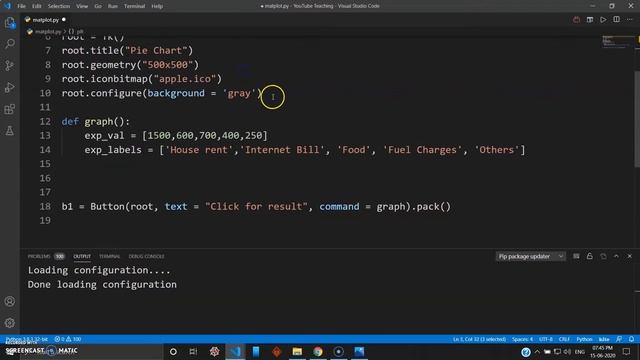Open the volume control in system tray
This screenshot has width=640, height=360.
(567, 351)
